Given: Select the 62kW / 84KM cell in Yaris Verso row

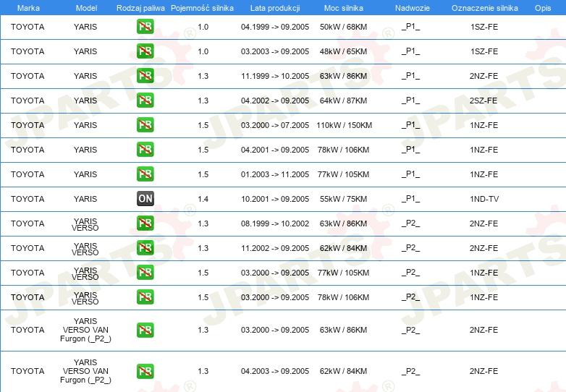Looking at the screenshot, I should click(x=343, y=248).
